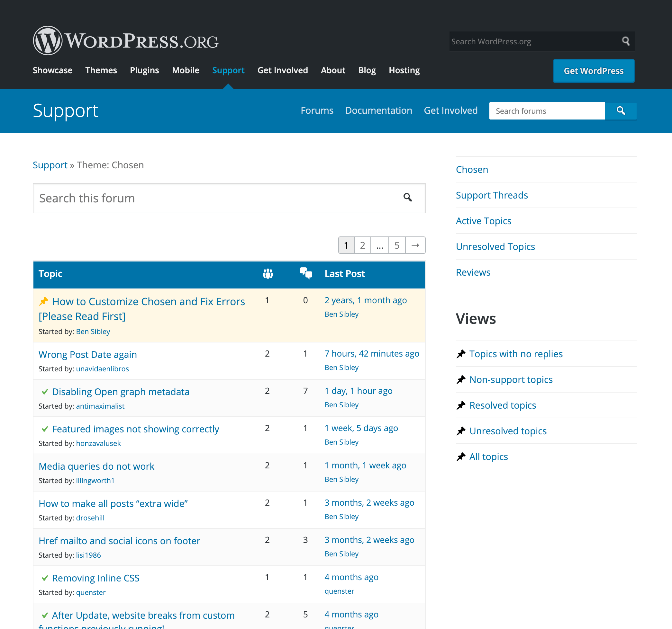Click the next page arrow button
The height and width of the screenshot is (629, 672).
coord(415,245)
